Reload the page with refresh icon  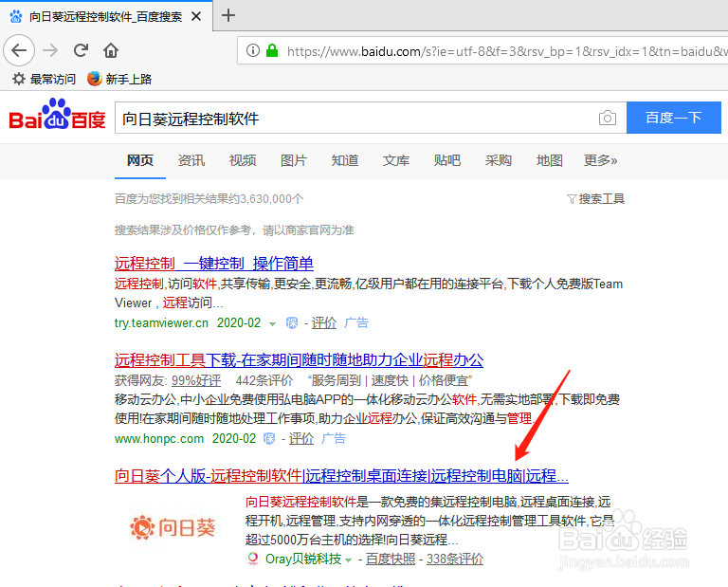(x=81, y=50)
